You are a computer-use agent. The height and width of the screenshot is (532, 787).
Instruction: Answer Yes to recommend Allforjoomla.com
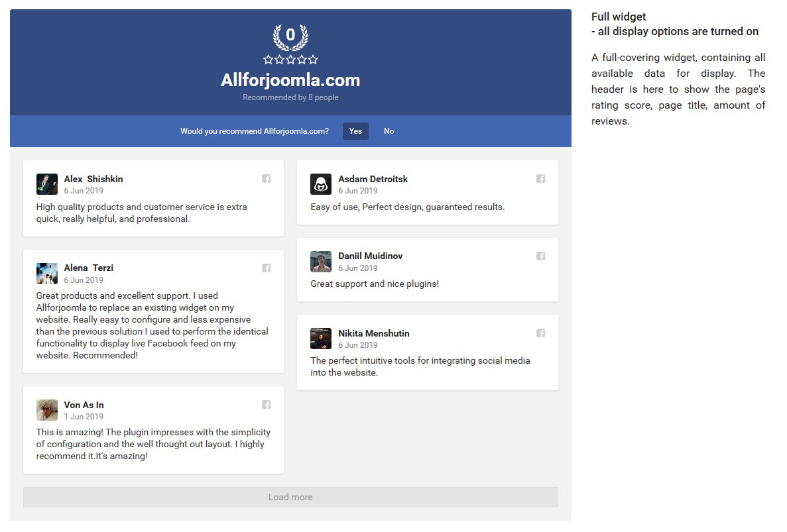355,131
